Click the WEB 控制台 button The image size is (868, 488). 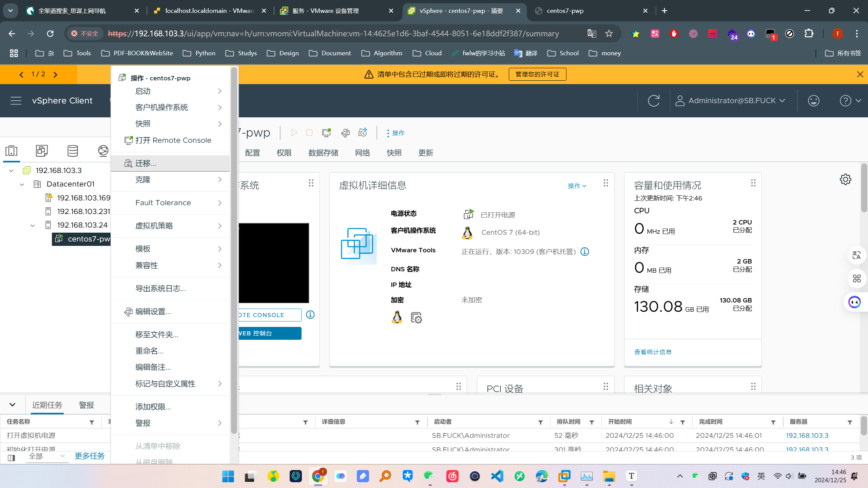pos(270,333)
